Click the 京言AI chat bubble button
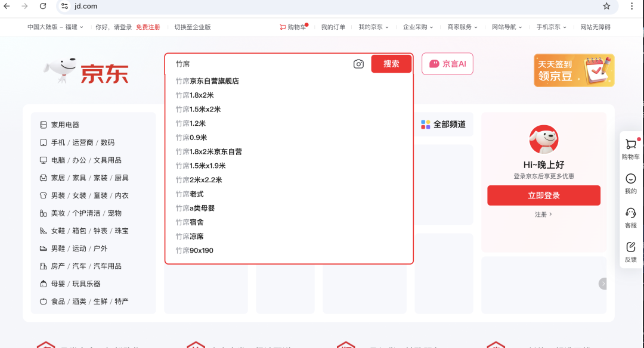 click(x=447, y=64)
